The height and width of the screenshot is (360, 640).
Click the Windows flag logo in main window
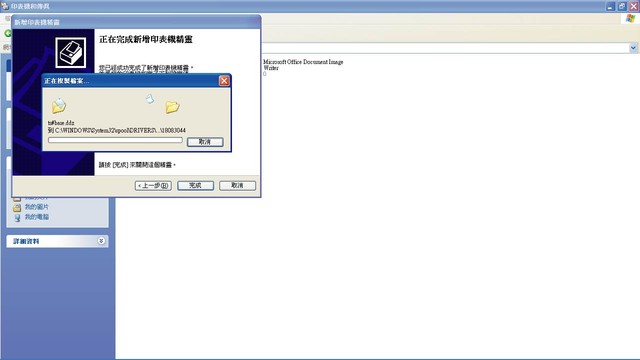631,18
